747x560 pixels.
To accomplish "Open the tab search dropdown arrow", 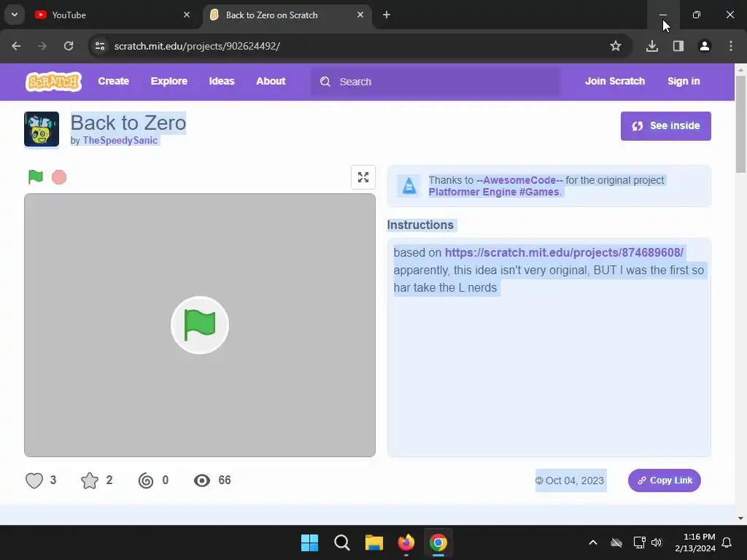I will point(15,15).
